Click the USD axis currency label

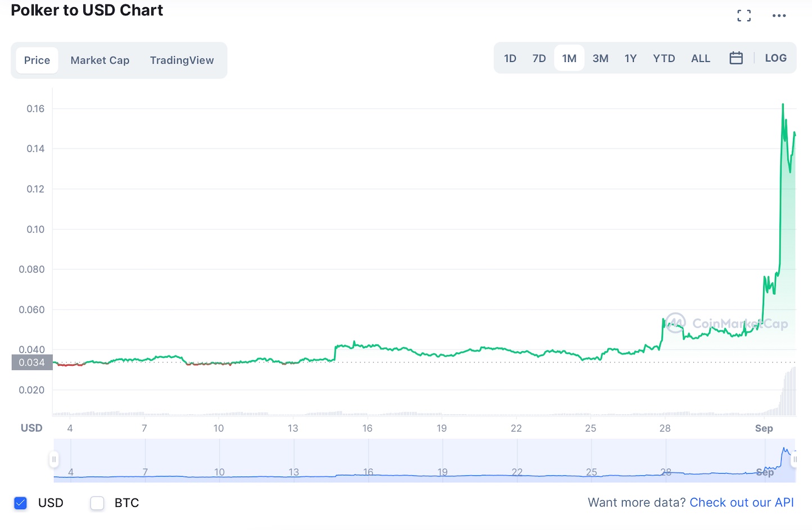click(x=31, y=428)
